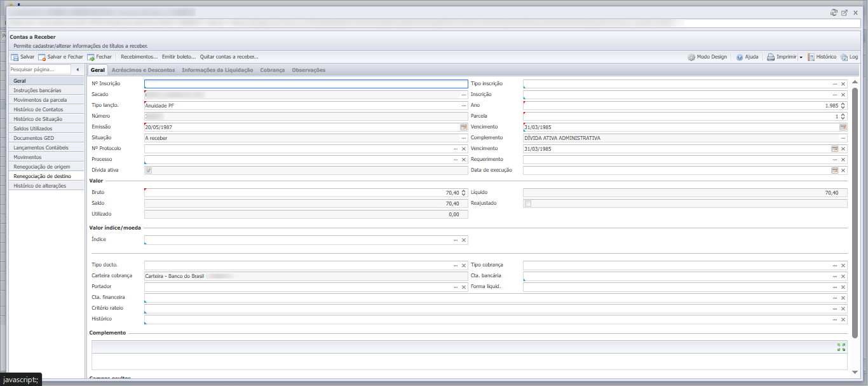Open the Data de execução calendar picker
The image size is (868, 386).
835,170
